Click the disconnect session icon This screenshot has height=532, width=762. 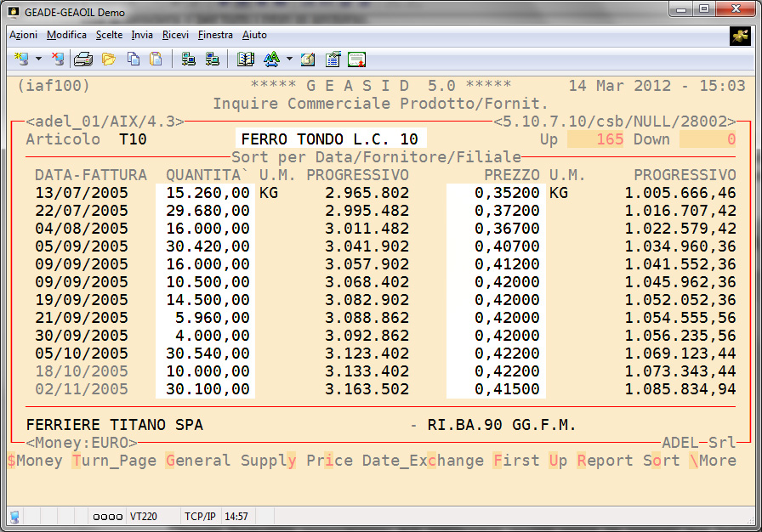pyautogui.click(x=57, y=59)
